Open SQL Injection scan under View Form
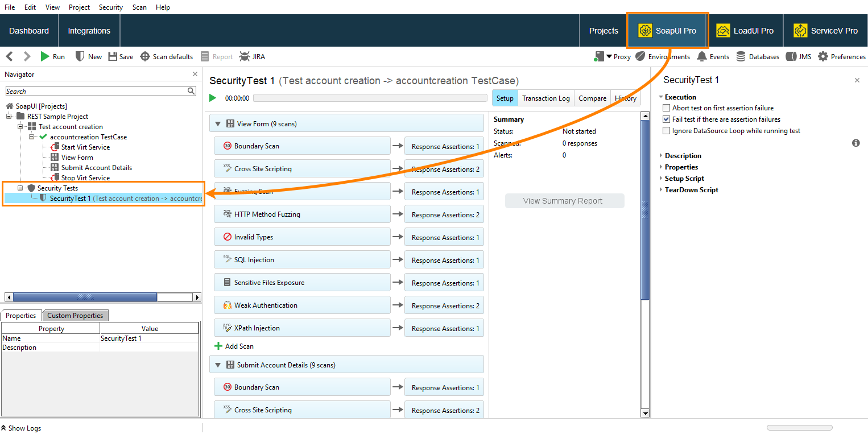The height and width of the screenshot is (434, 868). [x=303, y=259]
